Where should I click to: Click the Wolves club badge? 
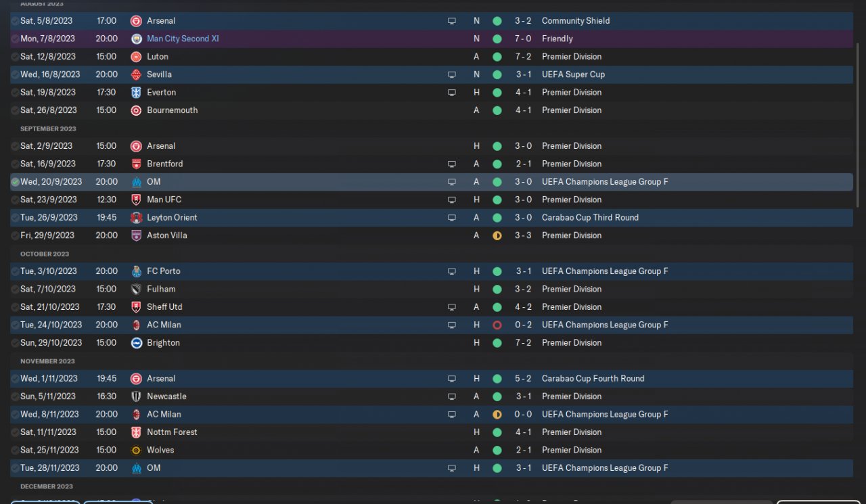[136, 450]
